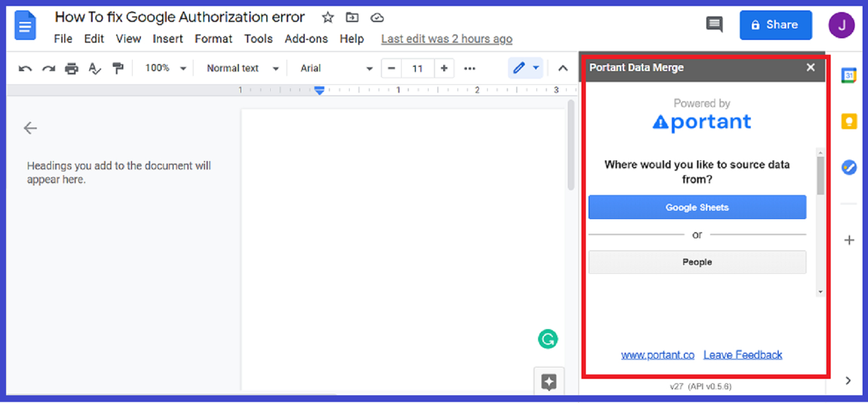868x403 pixels.
Task: Click the ruler indent marker
Action: (x=319, y=90)
